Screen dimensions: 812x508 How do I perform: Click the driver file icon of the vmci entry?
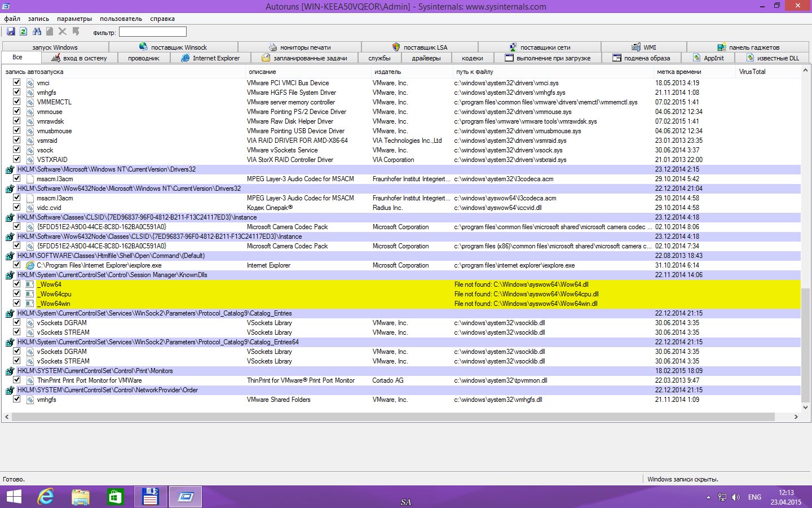[30, 83]
